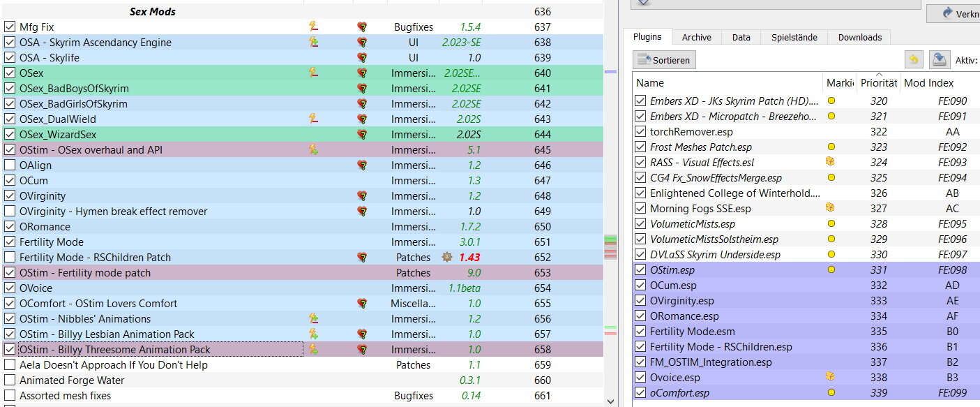The height and width of the screenshot is (407, 980).
Task: Click the Markierungen column header in the plugin list
Action: tap(840, 83)
